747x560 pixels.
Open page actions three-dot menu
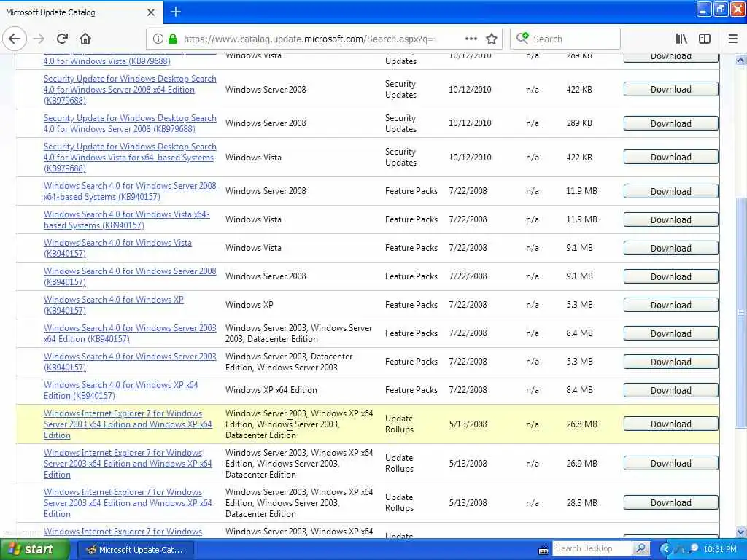coord(471,39)
